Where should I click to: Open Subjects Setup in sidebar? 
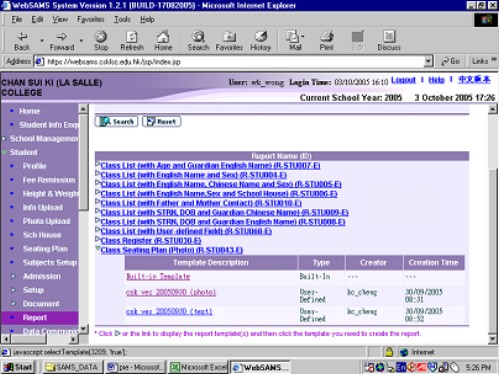point(50,262)
